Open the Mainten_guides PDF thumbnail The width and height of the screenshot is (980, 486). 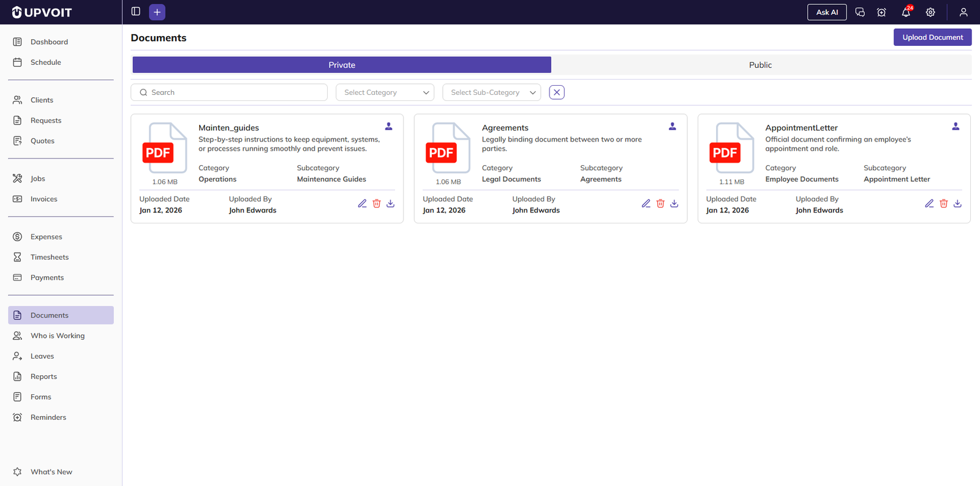point(164,148)
